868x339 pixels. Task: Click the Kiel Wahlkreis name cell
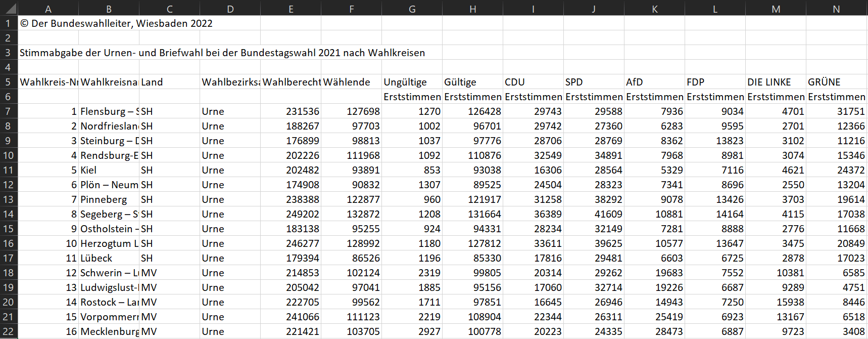tap(109, 170)
